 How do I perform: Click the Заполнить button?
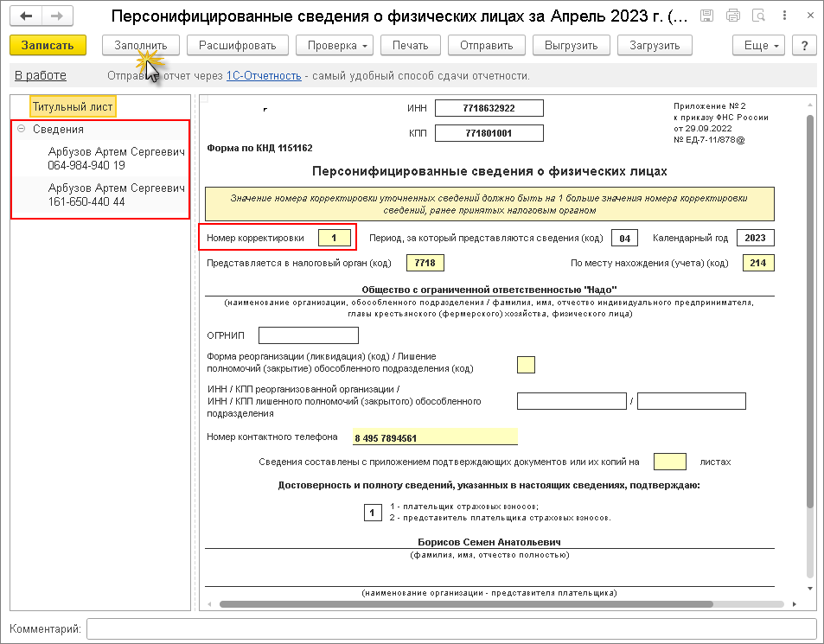point(141,46)
